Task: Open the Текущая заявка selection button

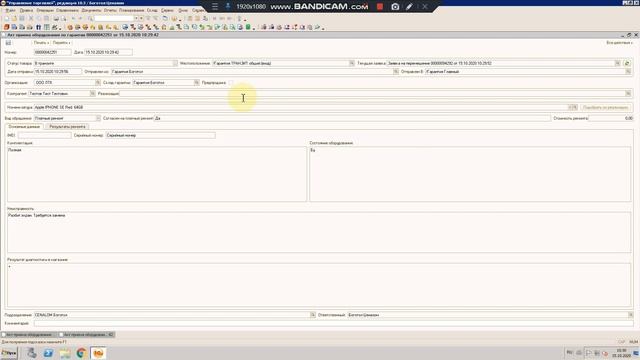Action: click(x=618, y=63)
